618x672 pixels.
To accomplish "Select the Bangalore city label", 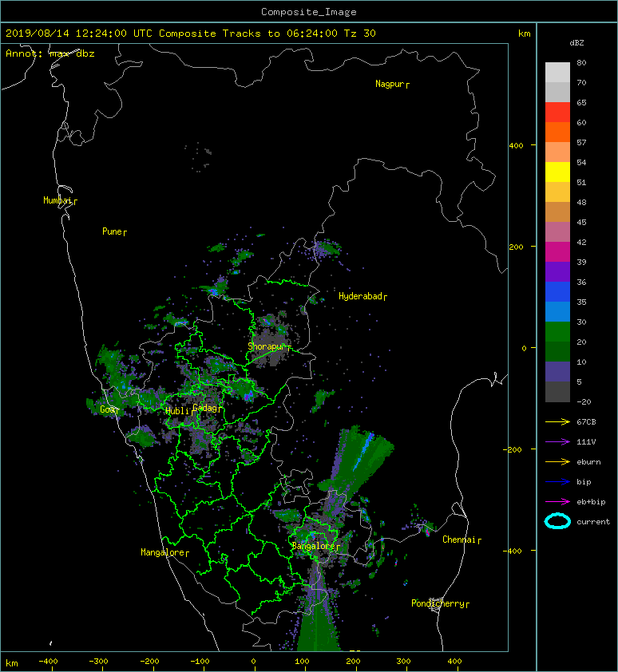I will 315,546.
